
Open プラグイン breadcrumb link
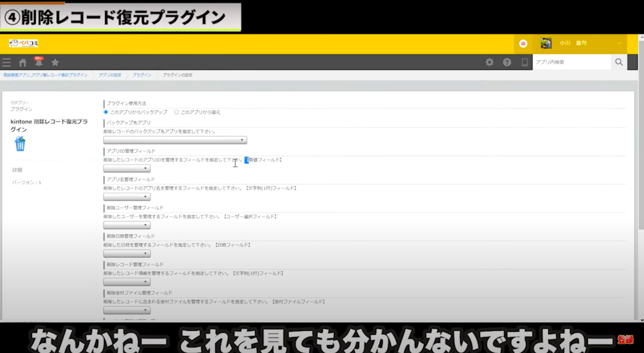click(x=142, y=75)
